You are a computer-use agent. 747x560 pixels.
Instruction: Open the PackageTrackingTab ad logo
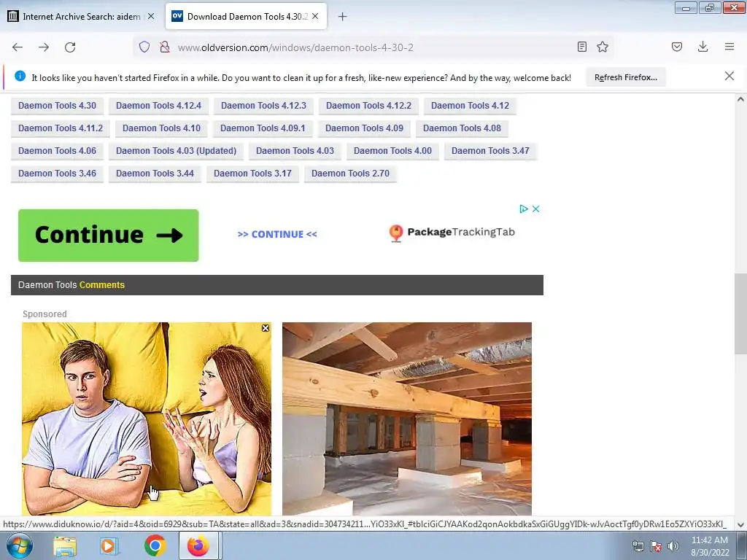pyautogui.click(x=452, y=233)
